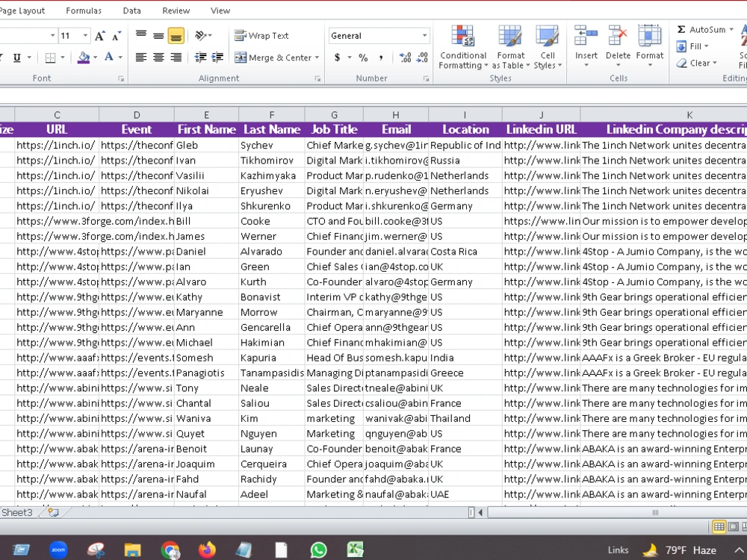Apply Comma Style format
This screenshot has width=747, height=560.
click(381, 57)
